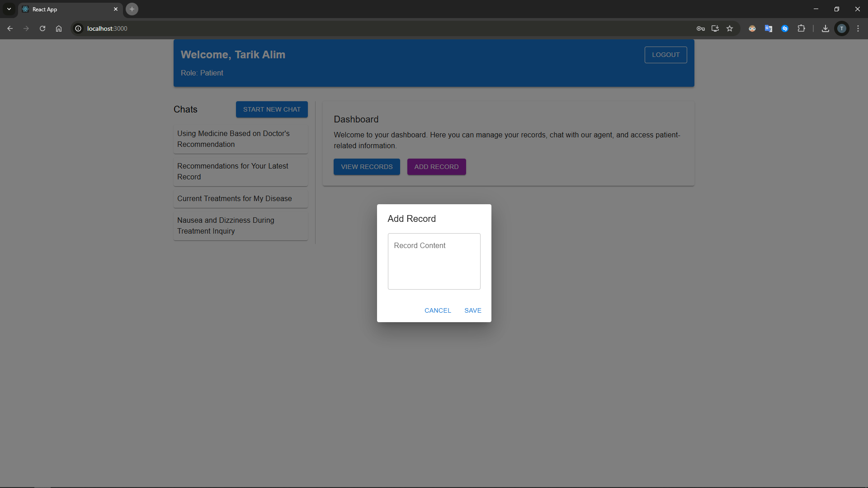
Task: Click the install app icon
Action: (x=715, y=28)
